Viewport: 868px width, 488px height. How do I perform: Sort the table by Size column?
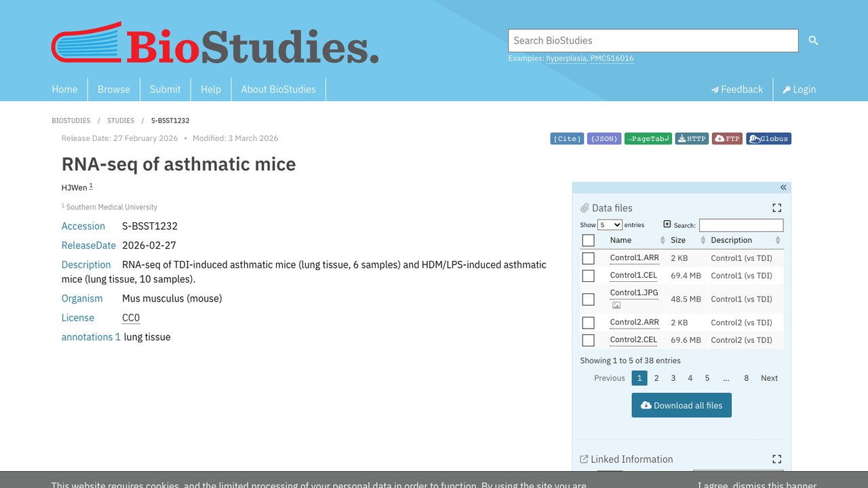[688, 240]
